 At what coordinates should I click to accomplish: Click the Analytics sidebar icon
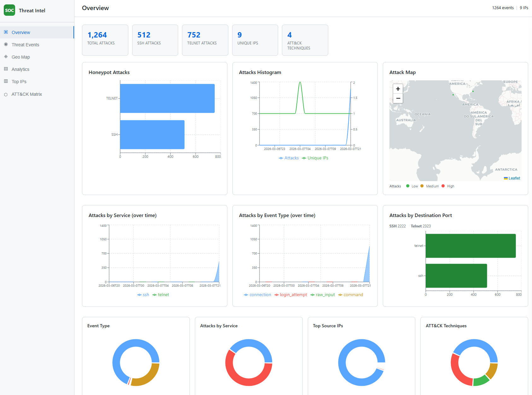click(6, 69)
